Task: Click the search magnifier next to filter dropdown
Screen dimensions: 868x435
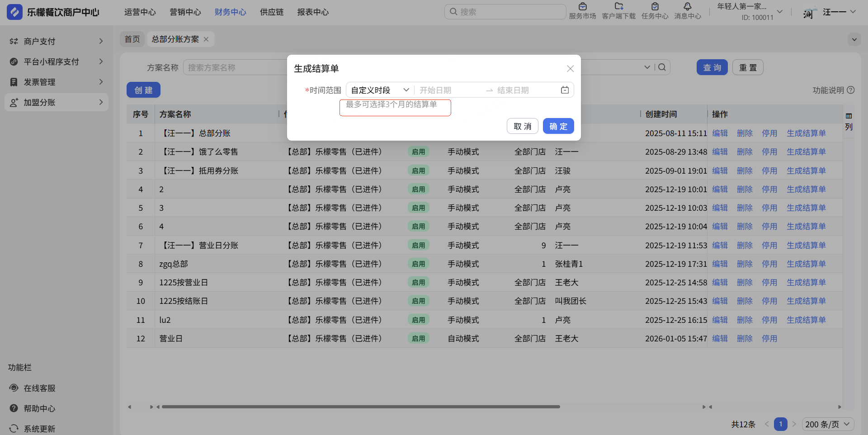Action: point(662,67)
